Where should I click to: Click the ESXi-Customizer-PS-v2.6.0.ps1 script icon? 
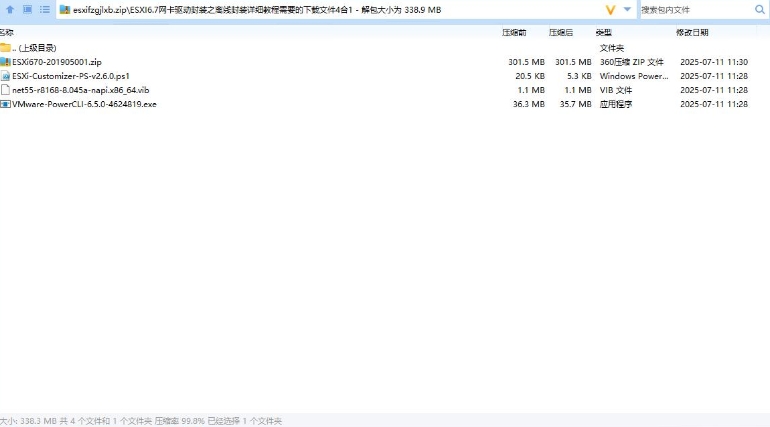point(5,76)
